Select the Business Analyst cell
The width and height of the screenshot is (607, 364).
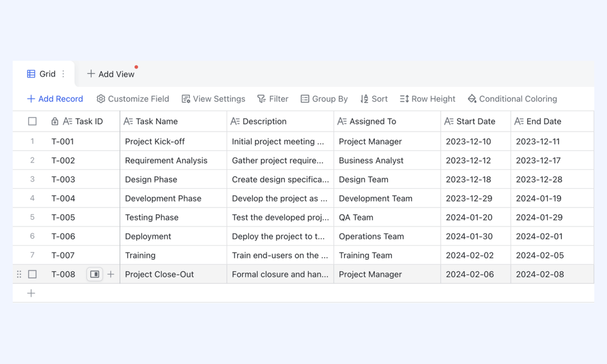tap(387, 160)
